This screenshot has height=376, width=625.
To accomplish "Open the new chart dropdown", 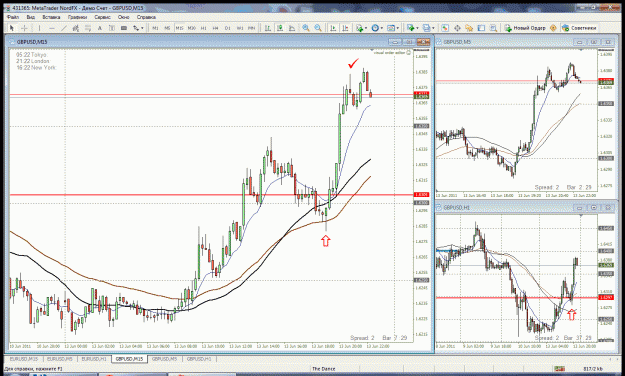I will 412,28.
